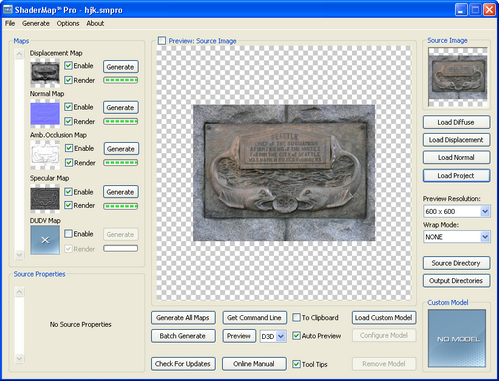Uncheck Amb.Occlusion Map Enable
Image resolution: width=499 pixels, height=381 pixels.
[x=69, y=148]
